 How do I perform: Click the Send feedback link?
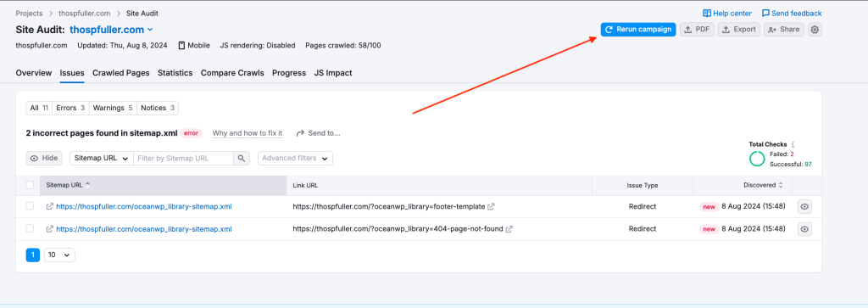click(792, 14)
